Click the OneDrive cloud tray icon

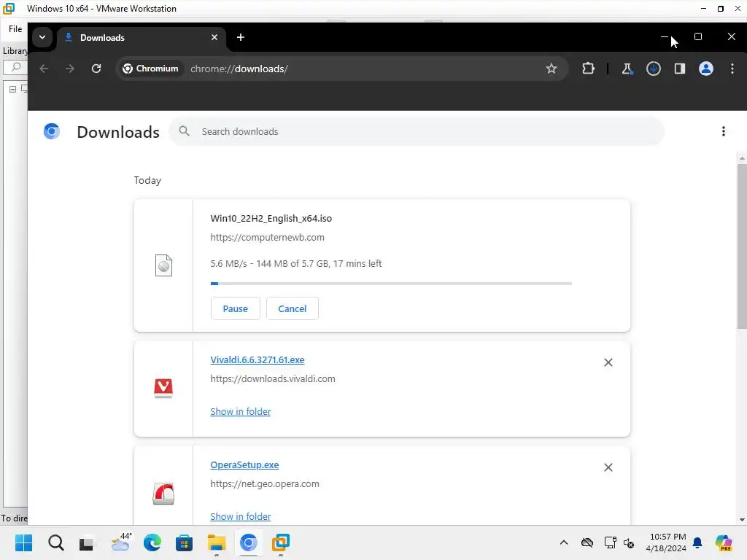[587, 542]
